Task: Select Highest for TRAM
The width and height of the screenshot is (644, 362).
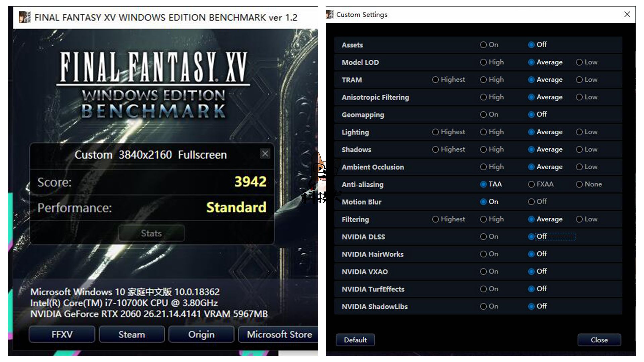Action: (x=435, y=80)
